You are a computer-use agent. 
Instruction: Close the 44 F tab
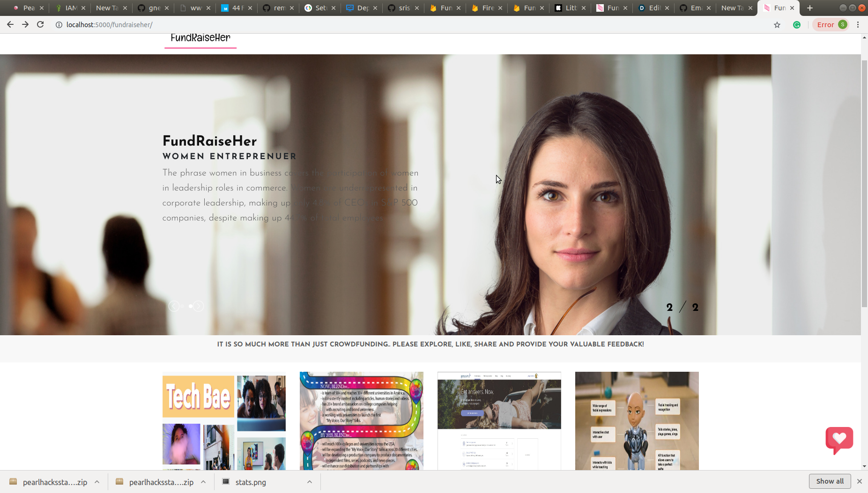(250, 8)
